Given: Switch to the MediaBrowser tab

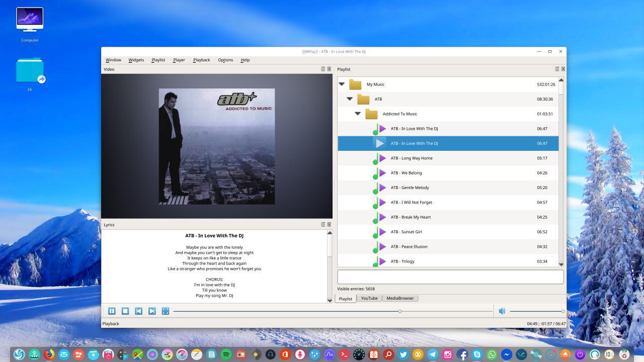Looking at the screenshot, I should tap(400, 298).
